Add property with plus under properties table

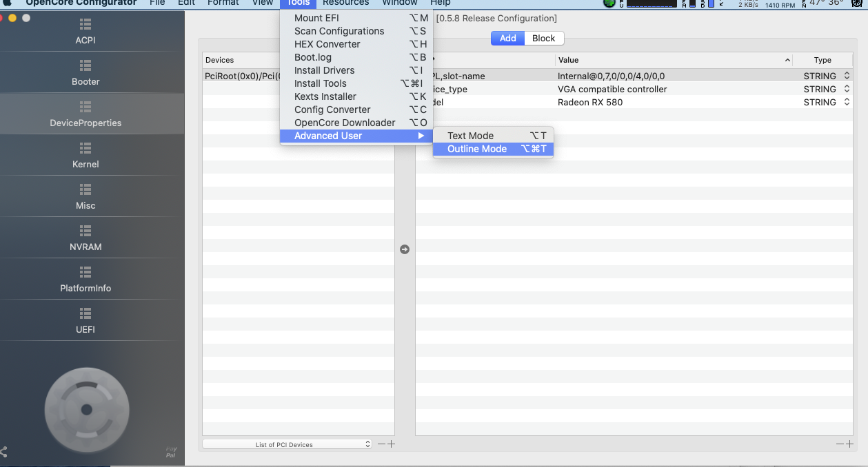point(849,444)
